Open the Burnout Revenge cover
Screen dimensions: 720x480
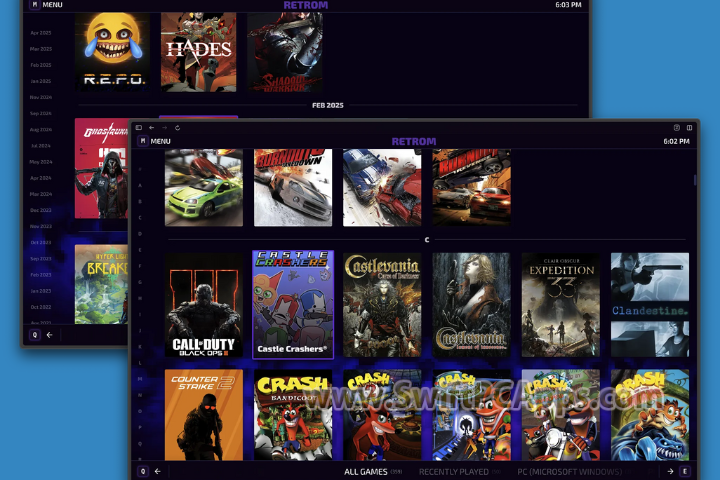[x=471, y=187]
